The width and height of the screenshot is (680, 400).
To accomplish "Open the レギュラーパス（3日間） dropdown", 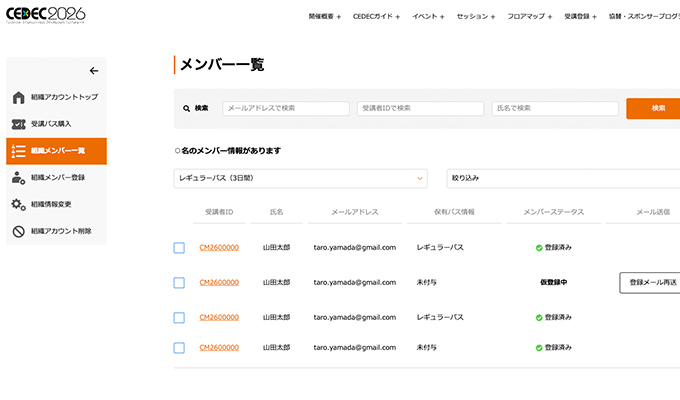I will [x=301, y=178].
